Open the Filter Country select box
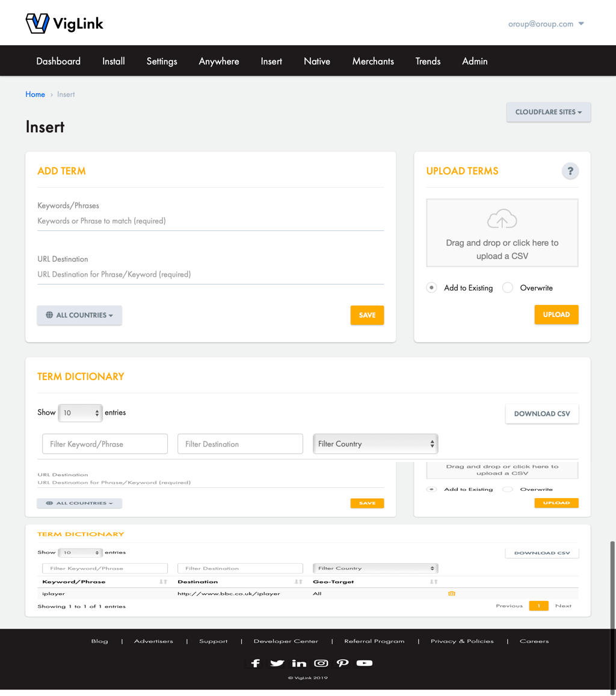 pyautogui.click(x=375, y=444)
